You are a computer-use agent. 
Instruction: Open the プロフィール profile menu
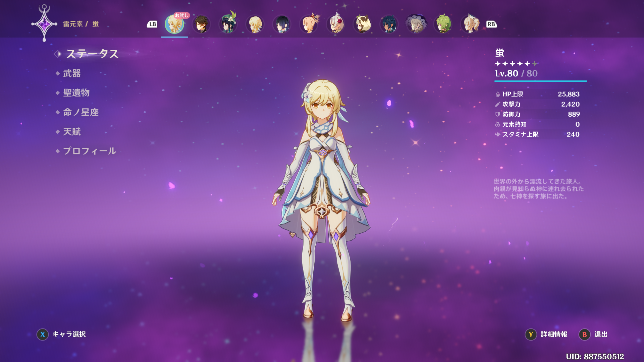click(90, 151)
